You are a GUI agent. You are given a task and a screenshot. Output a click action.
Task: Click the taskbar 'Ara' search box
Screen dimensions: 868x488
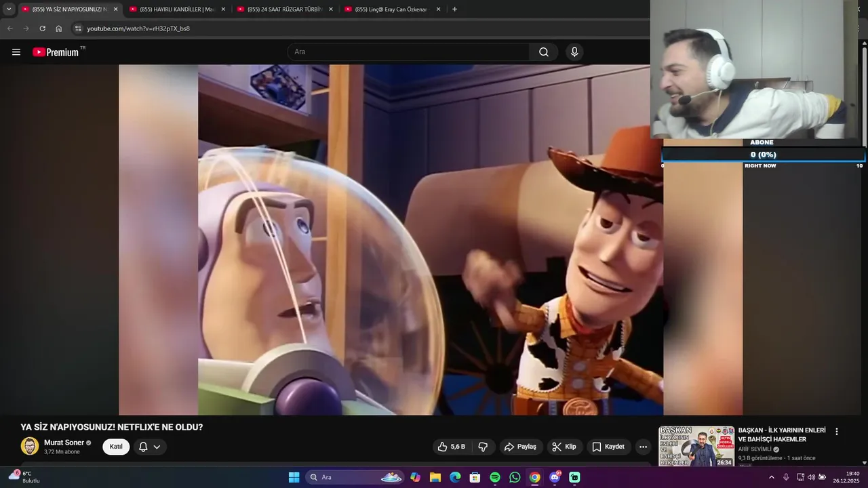click(x=355, y=477)
